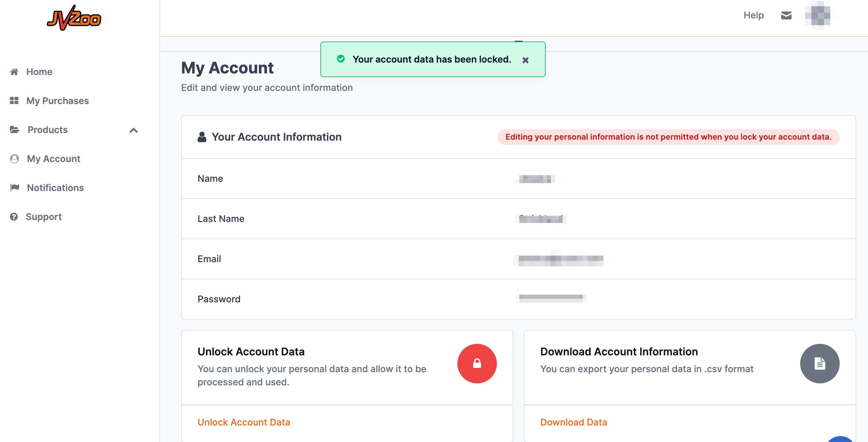Click the Home house icon
This screenshot has height=442, width=868.
(14, 72)
